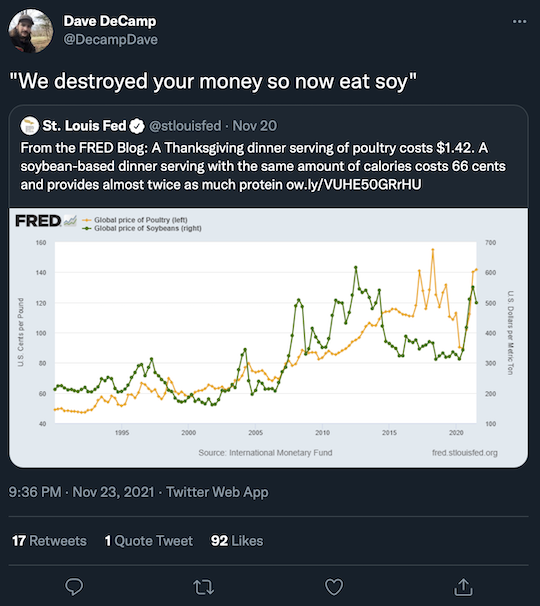Click the share upload icon
This screenshot has height=606, width=540.
[x=463, y=587]
